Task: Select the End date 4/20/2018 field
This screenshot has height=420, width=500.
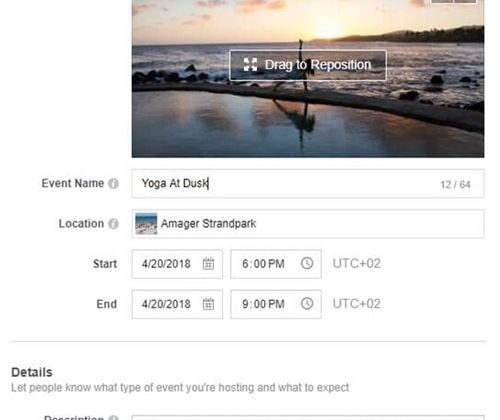Action: click(177, 304)
